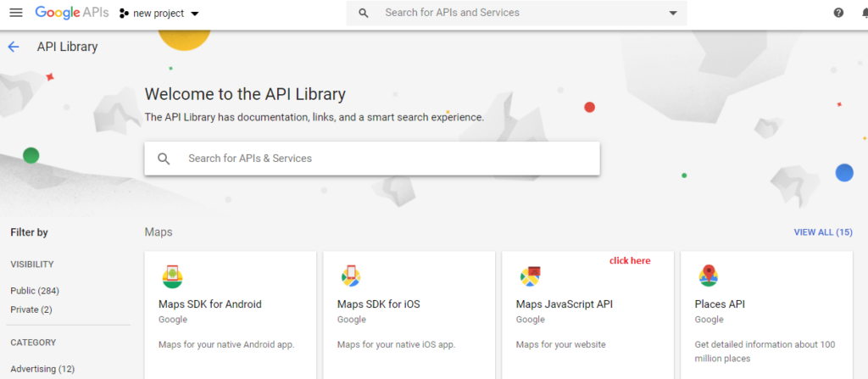Click Google publisher under Places API
Screen dimensions: 868x379
[709, 320]
